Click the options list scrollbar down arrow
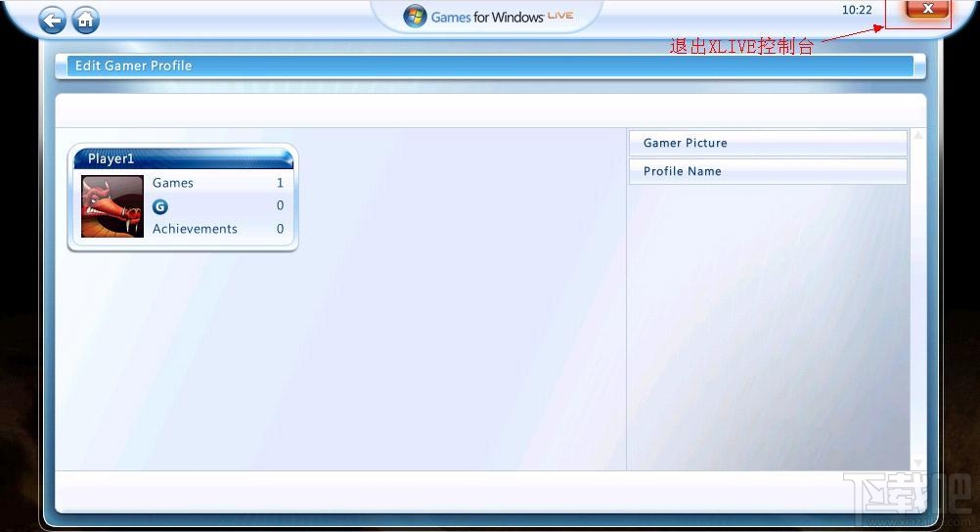The height and width of the screenshot is (532, 980). tap(918, 463)
